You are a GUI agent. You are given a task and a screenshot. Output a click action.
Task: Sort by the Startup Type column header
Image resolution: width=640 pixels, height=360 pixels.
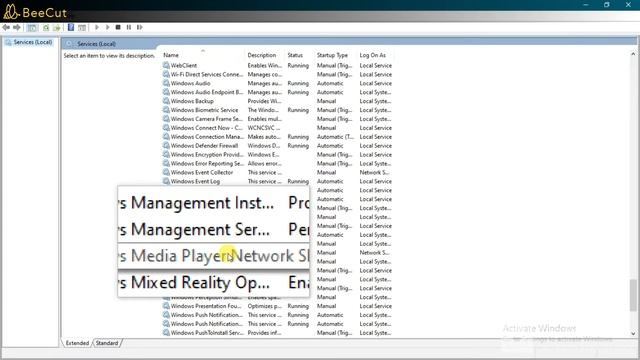pyautogui.click(x=332, y=55)
